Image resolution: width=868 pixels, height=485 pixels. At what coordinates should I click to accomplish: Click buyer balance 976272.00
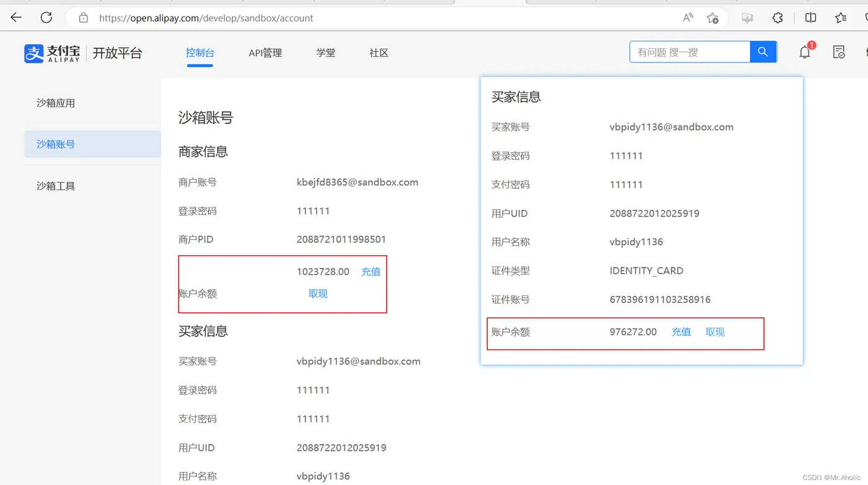tap(633, 332)
